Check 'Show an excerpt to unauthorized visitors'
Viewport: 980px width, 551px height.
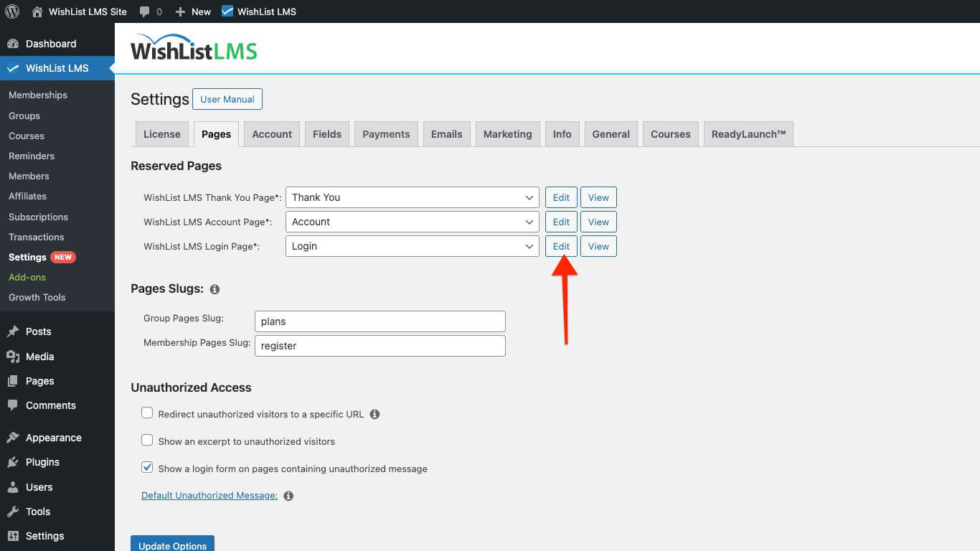[147, 440]
